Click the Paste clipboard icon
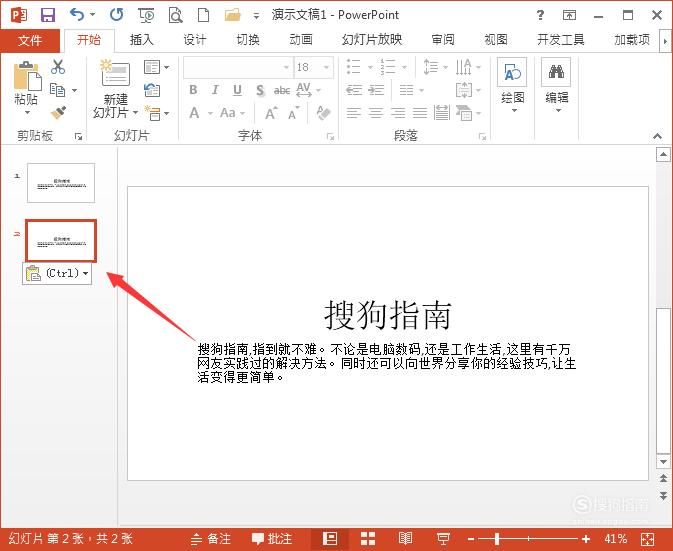The height and width of the screenshot is (551, 673). tap(27, 76)
